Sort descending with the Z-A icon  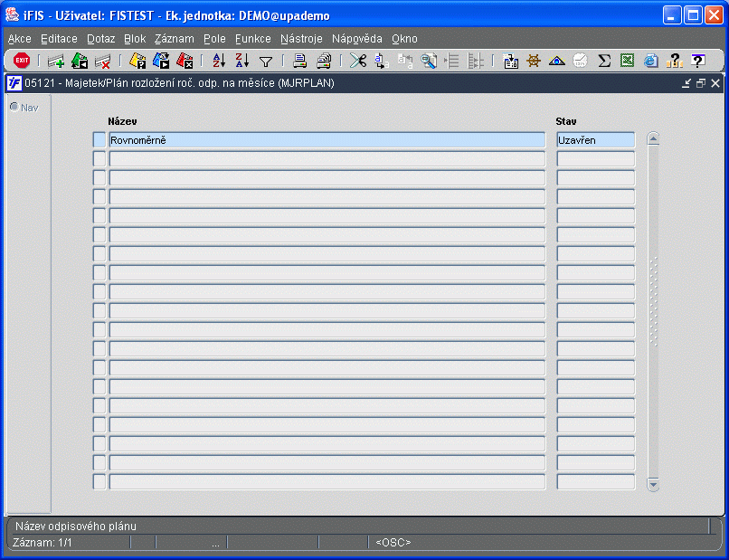242,61
